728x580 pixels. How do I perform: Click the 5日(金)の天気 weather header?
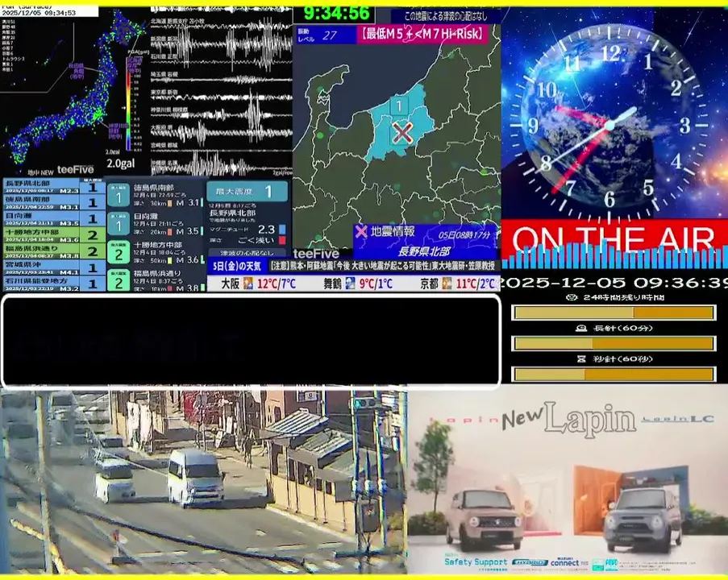click(237, 267)
